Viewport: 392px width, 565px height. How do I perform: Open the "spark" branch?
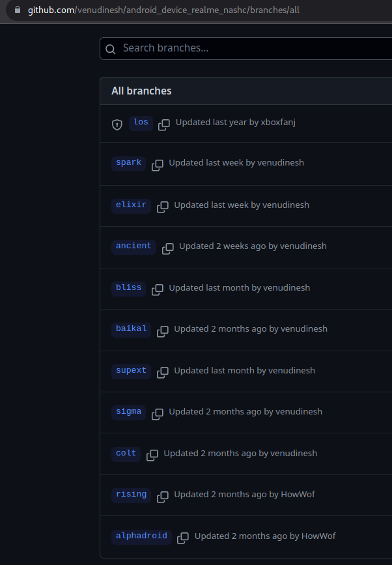[128, 162]
